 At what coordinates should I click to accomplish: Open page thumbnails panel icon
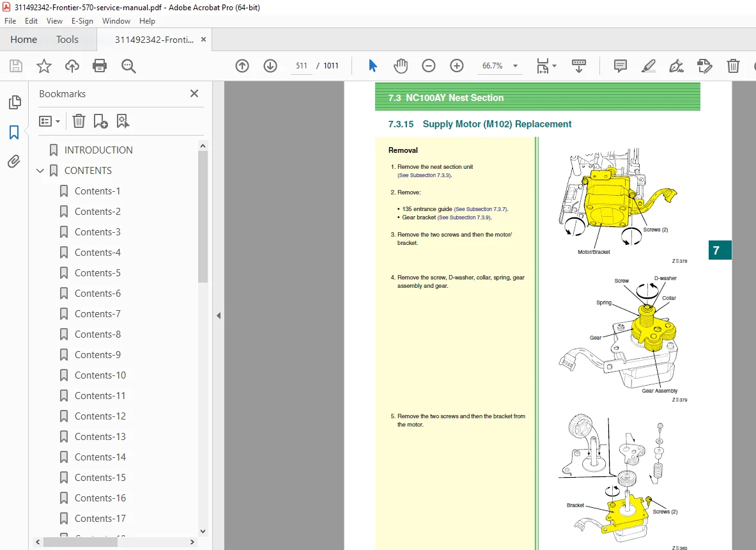[15, 102]
